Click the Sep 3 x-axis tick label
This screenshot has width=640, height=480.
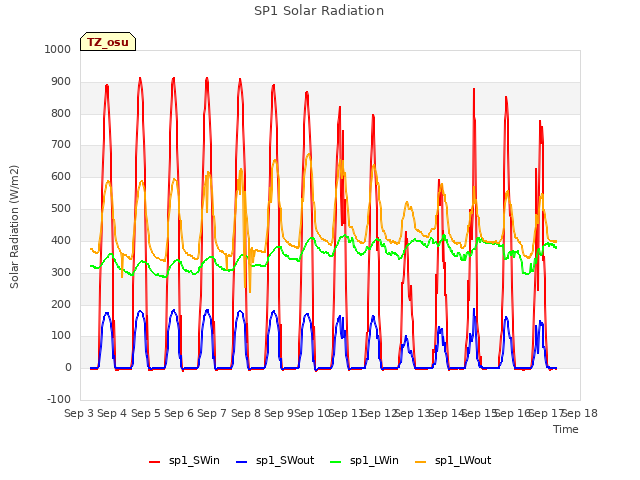point(79,413)
